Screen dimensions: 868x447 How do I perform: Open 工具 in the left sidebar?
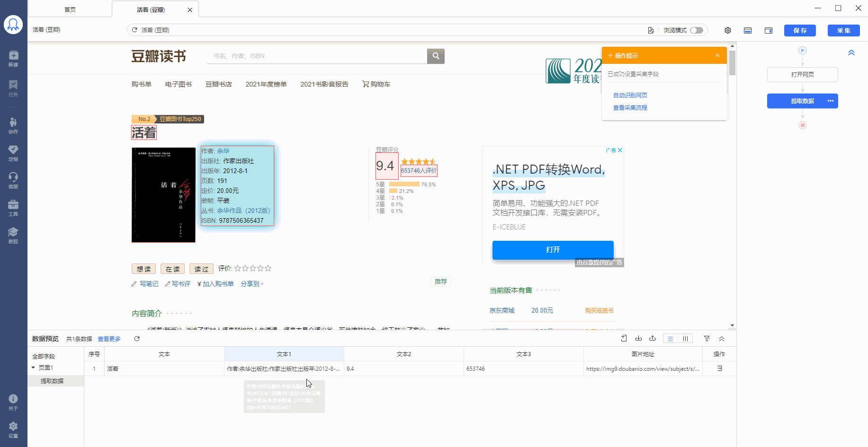pos(13,207)
